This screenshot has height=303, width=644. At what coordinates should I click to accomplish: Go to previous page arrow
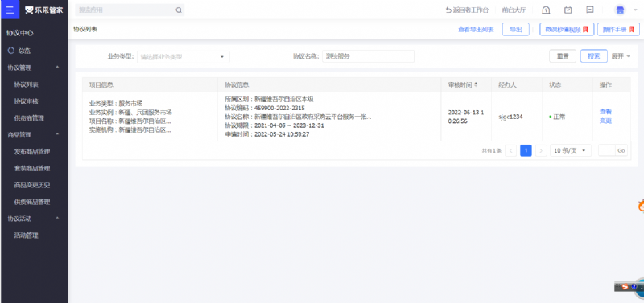510,150
